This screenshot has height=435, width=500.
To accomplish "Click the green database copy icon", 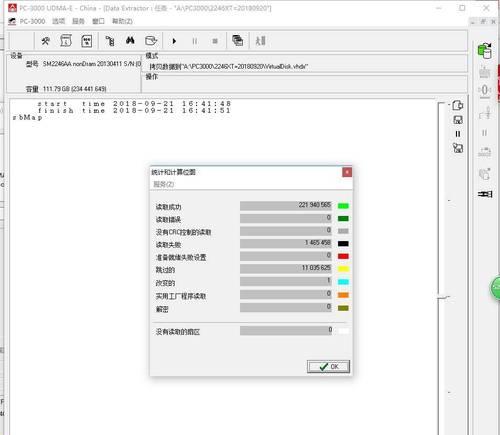I will pyautogui.click(x=485, y=51).
